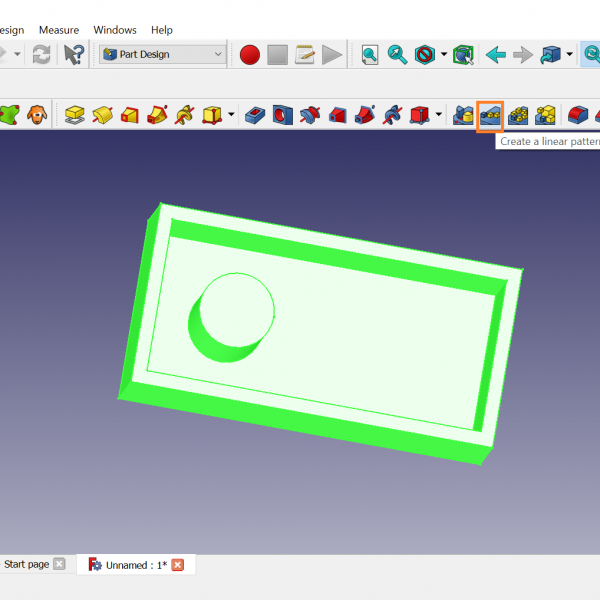Click the Additive loft icon
The width and height of the screenshot is (600, 600).
[129, 115]
